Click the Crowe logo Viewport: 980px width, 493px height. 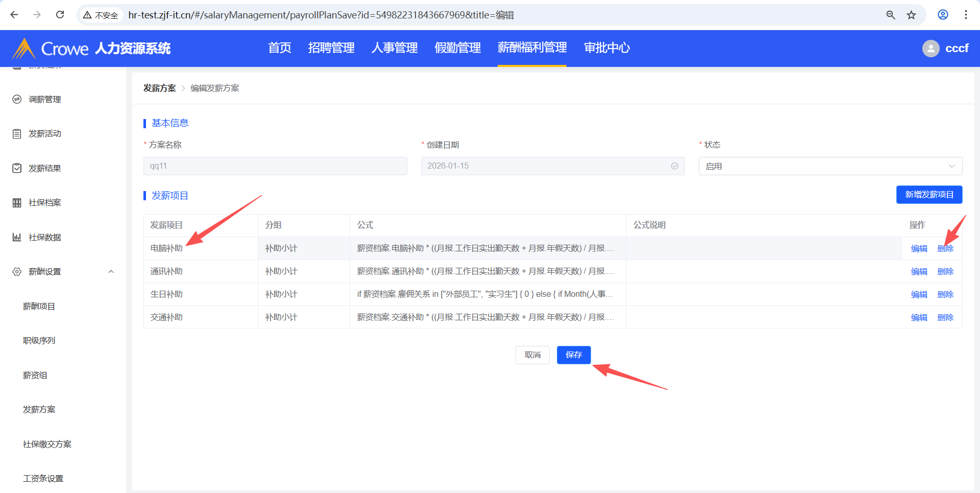click(23, 49)
